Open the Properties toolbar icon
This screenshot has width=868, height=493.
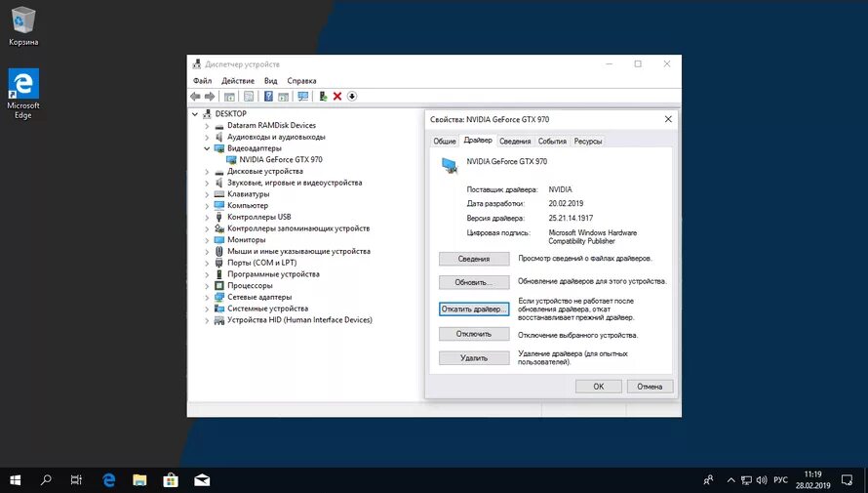[249, 97]
